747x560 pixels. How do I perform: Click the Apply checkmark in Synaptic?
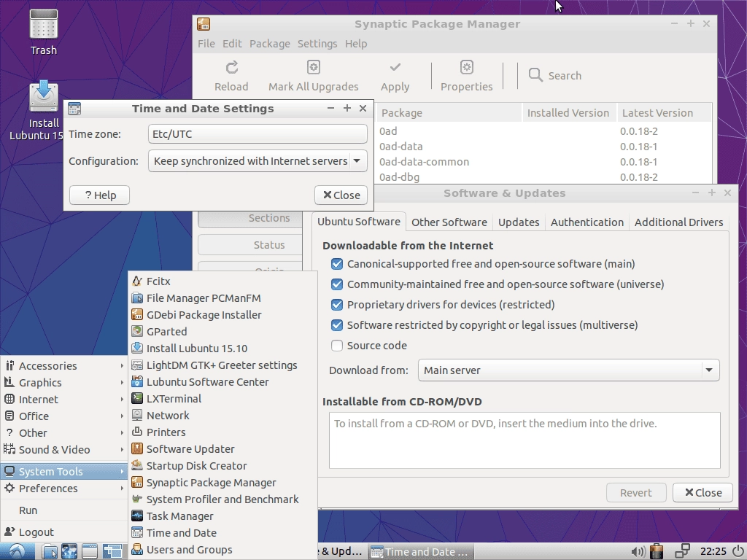[395, 67]
